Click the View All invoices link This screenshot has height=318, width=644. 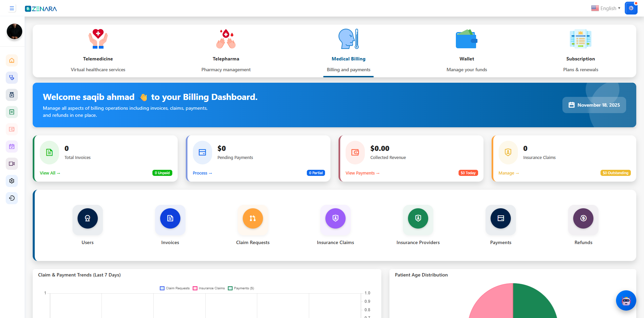pos(50,173)
